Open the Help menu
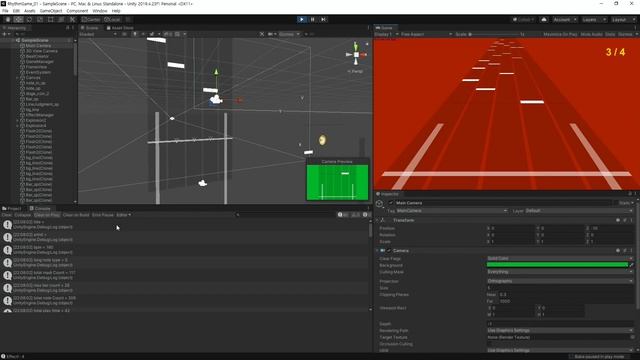The height and width of the screenshot is (360, 640). pos(116,11)
